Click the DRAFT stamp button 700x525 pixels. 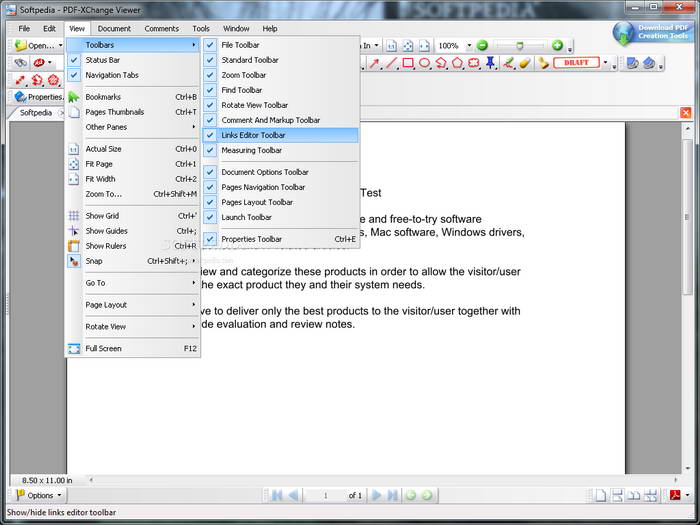click(576, 62)
